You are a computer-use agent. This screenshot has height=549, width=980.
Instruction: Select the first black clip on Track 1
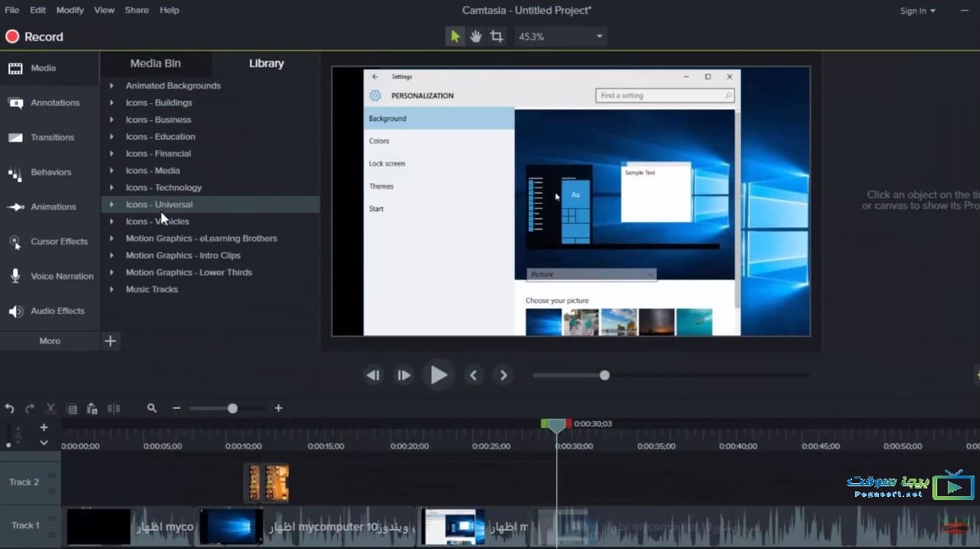(x=98, y=527)
